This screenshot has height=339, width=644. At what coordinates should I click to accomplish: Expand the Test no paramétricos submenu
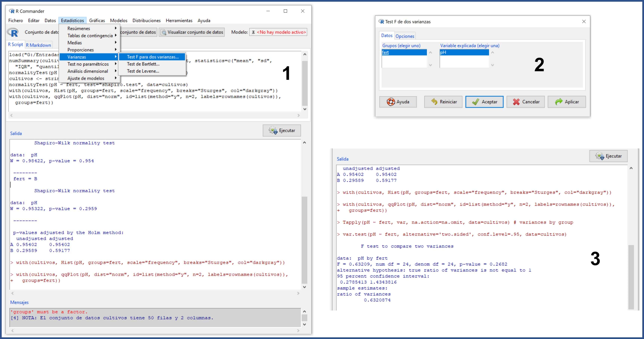[88, 64]
